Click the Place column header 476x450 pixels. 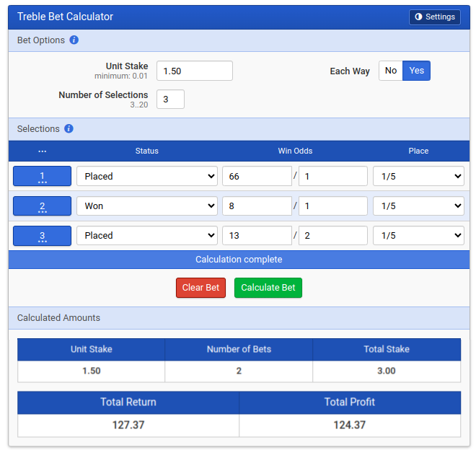coord(418,151)
